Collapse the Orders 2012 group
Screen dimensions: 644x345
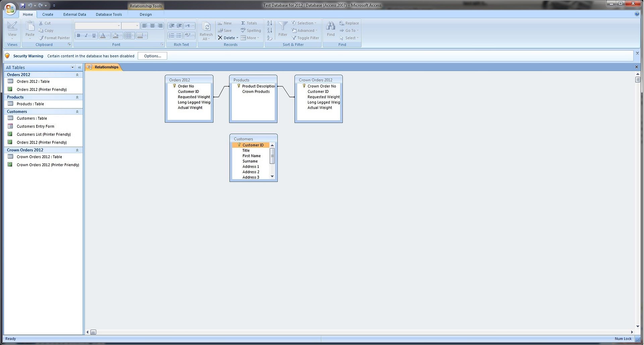tap(77, 75)
